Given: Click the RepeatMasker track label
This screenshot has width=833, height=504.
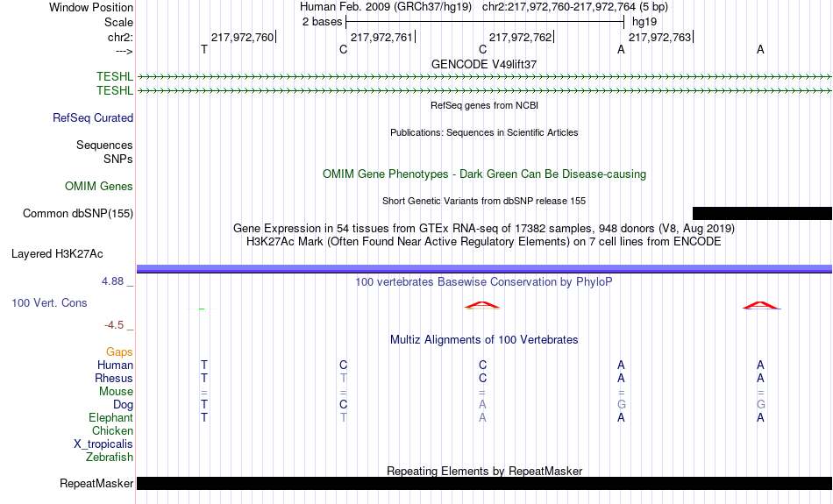Looking at the screenshot, I should tap(96, 483).
